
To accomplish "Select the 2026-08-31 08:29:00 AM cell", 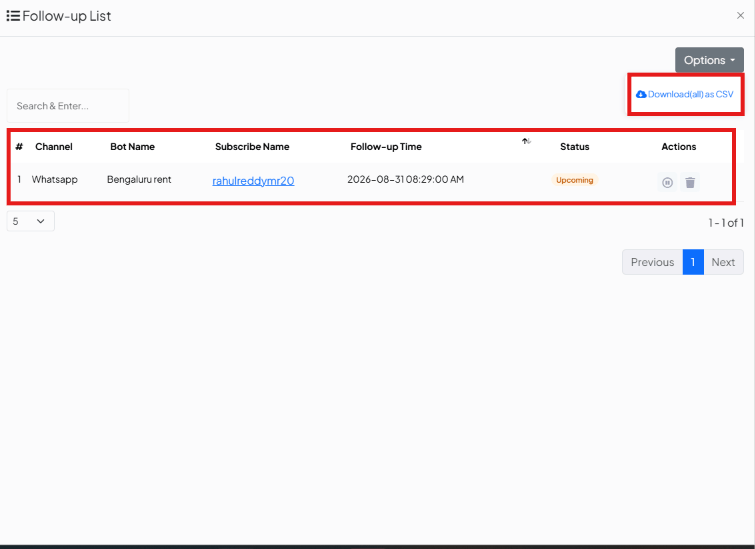I will click(405, 180).
